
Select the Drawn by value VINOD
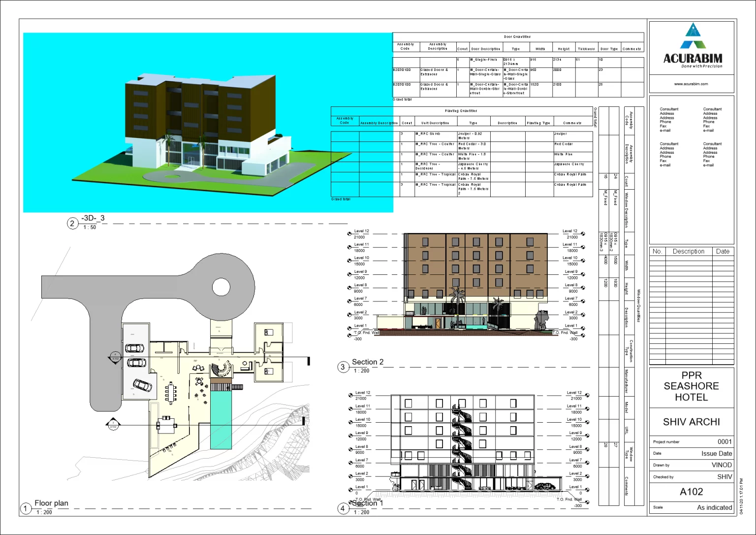(x=722, y=465)
